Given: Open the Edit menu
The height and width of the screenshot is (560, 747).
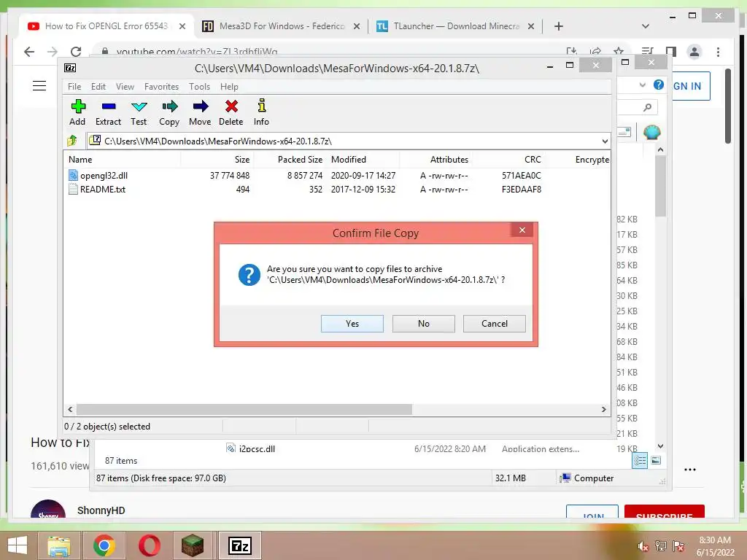Looking at the screenshot, I should 98,87.
